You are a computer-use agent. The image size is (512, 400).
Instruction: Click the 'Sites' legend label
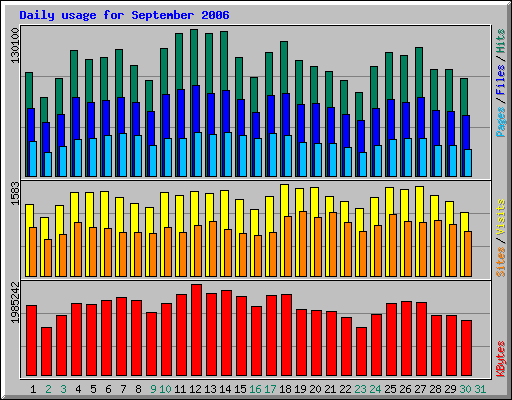[x=500, y=262]
